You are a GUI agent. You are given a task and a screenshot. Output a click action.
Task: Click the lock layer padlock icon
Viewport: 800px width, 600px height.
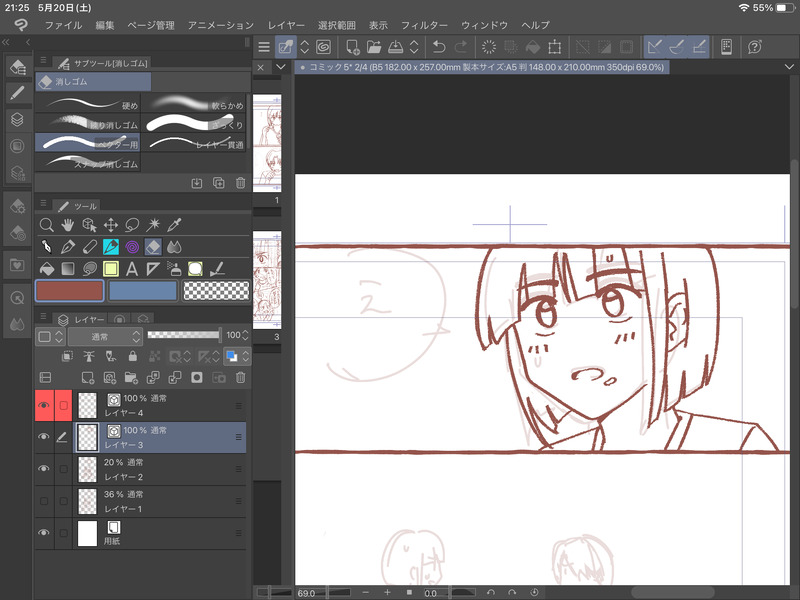(x=133, y=356)
